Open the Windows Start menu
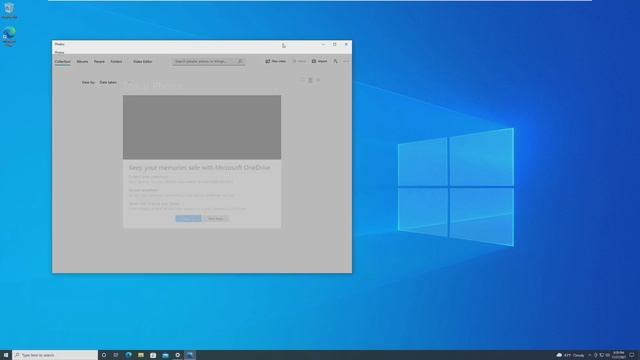The height and width of the screenshot is (360, 640). coord(6,355)
